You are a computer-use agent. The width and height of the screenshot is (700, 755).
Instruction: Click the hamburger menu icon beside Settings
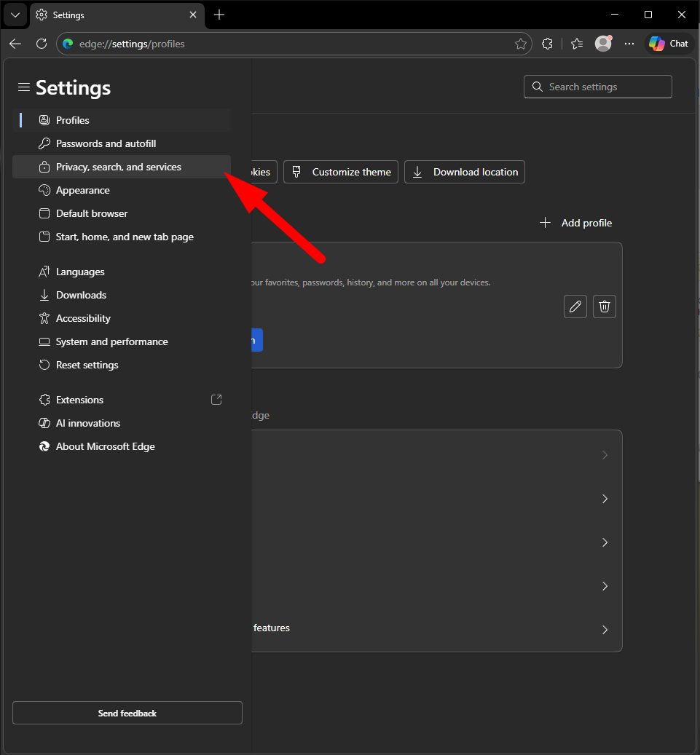(24, 87)
